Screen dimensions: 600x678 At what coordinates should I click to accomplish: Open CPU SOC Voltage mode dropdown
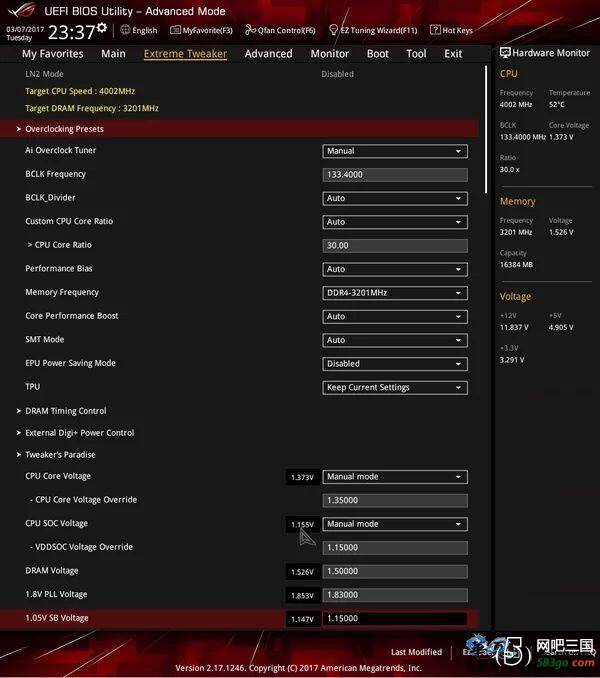coord(395,524)
